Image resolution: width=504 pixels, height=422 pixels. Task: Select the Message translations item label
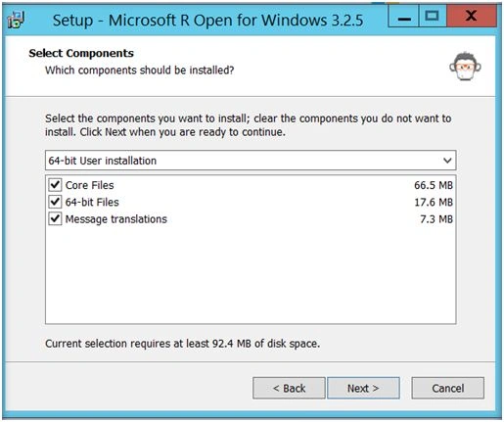point(116,219)
